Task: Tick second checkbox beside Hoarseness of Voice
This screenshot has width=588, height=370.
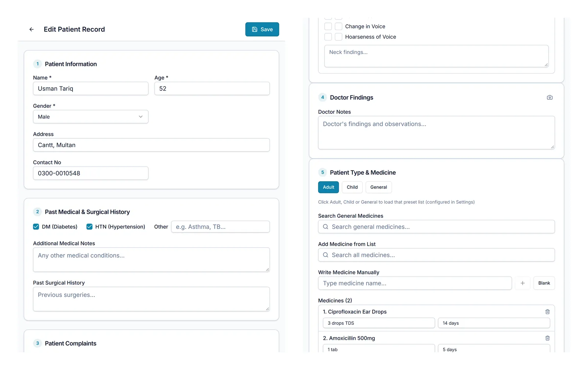Action: pos(338,37)
